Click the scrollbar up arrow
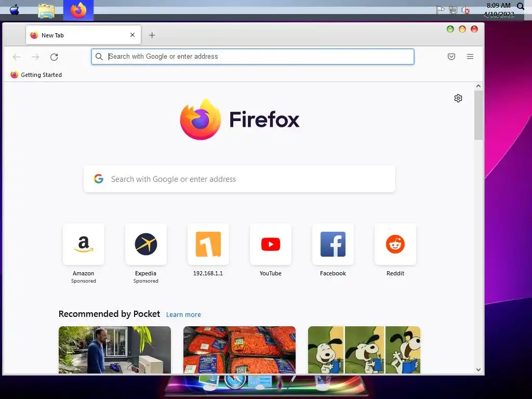Screen dimensions: 532x399 478,86
